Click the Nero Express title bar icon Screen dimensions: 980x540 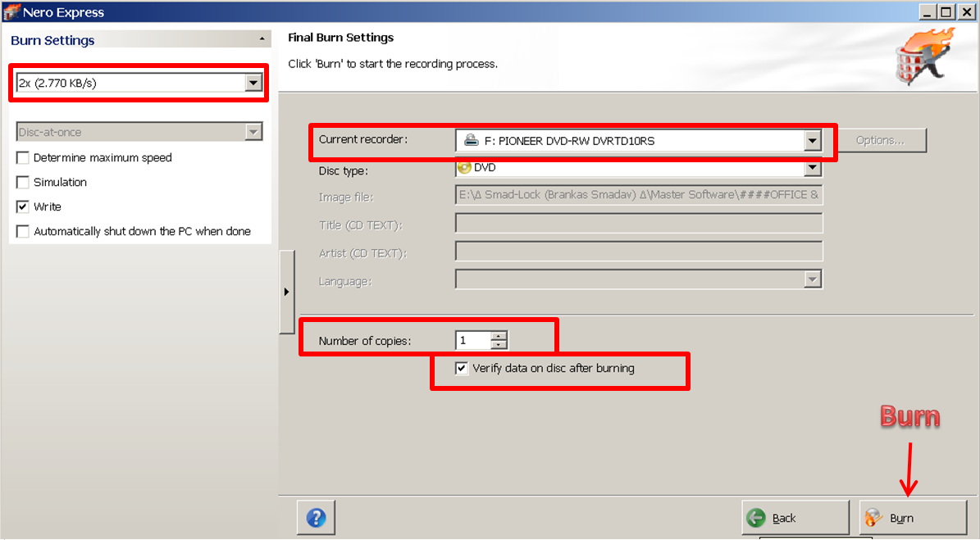pyautogui.click(x=11, y=11)
